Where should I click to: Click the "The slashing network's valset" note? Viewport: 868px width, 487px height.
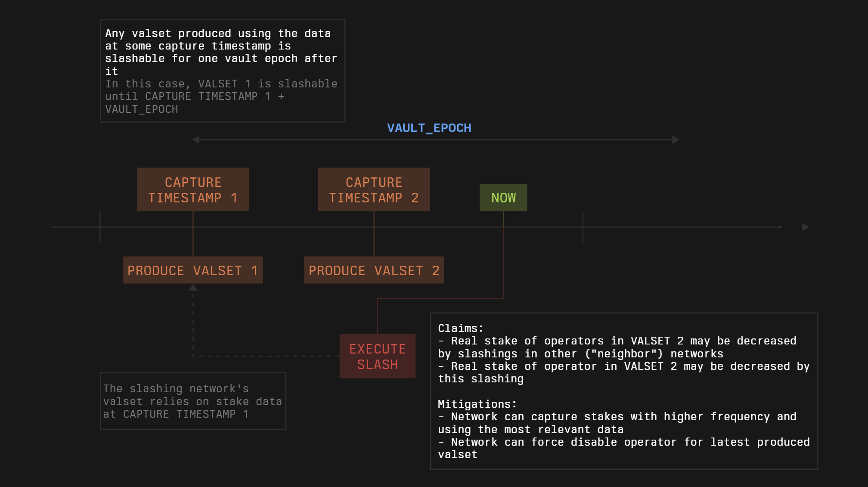(193, 401)
